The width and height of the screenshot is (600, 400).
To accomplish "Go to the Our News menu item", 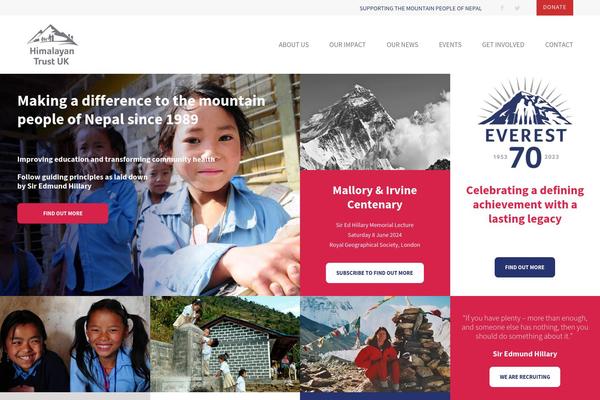I will pos(402,45).
